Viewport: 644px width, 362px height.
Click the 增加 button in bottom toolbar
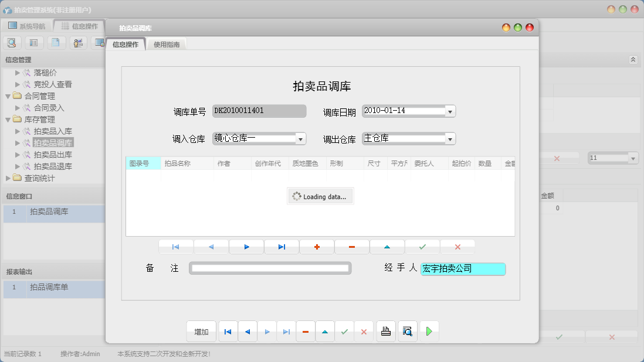[x=201, y=331]
